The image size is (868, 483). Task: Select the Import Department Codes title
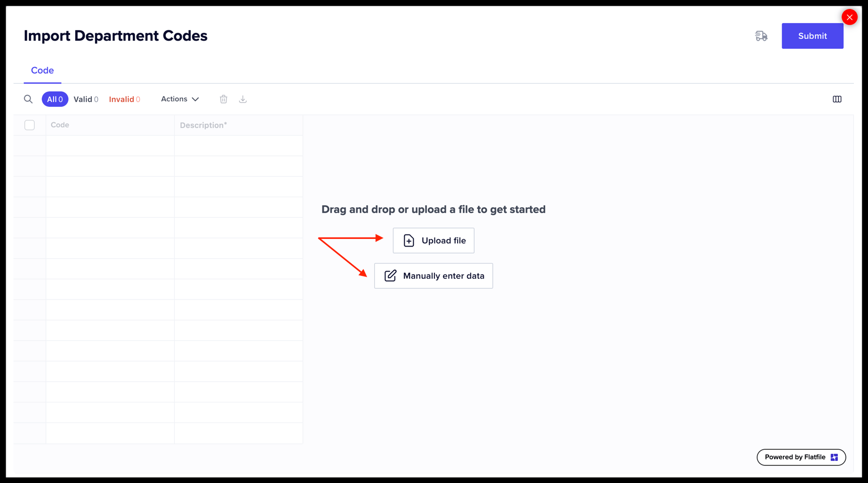pyautogui.click(x=115, y=36)
